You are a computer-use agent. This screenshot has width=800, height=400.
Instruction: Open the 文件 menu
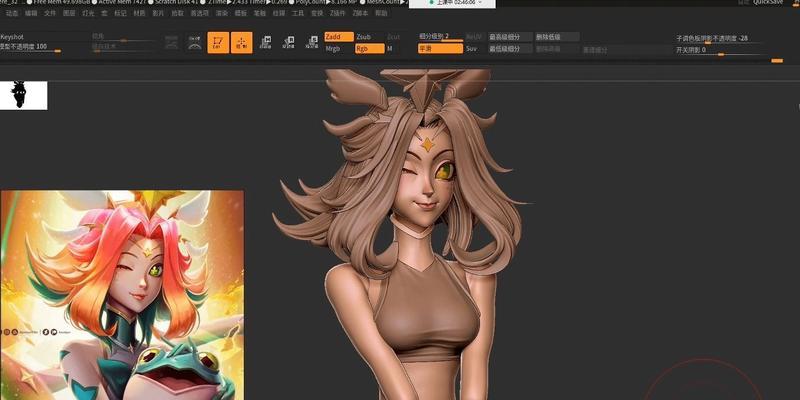pos(50,13)
